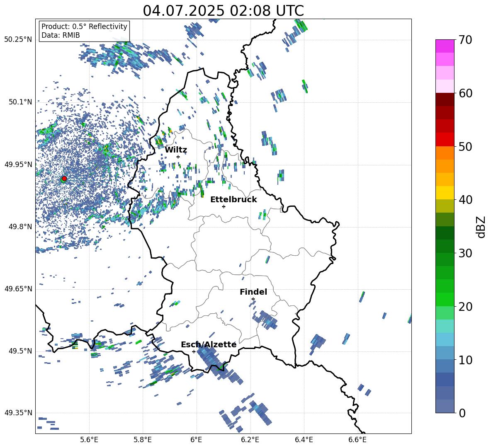Viewport: 491px width, 448px height.
Task: Click the magenta top colorbar segment
Action: pyautogui.click(x=445, y=46)
